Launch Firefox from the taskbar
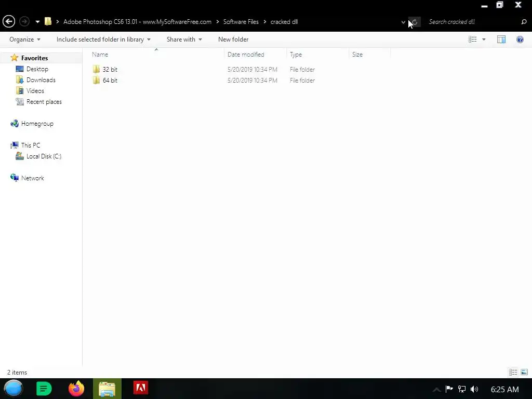 point(76,389)
